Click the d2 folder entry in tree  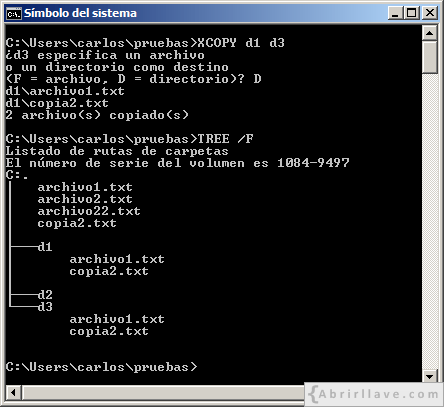[45, 295]
